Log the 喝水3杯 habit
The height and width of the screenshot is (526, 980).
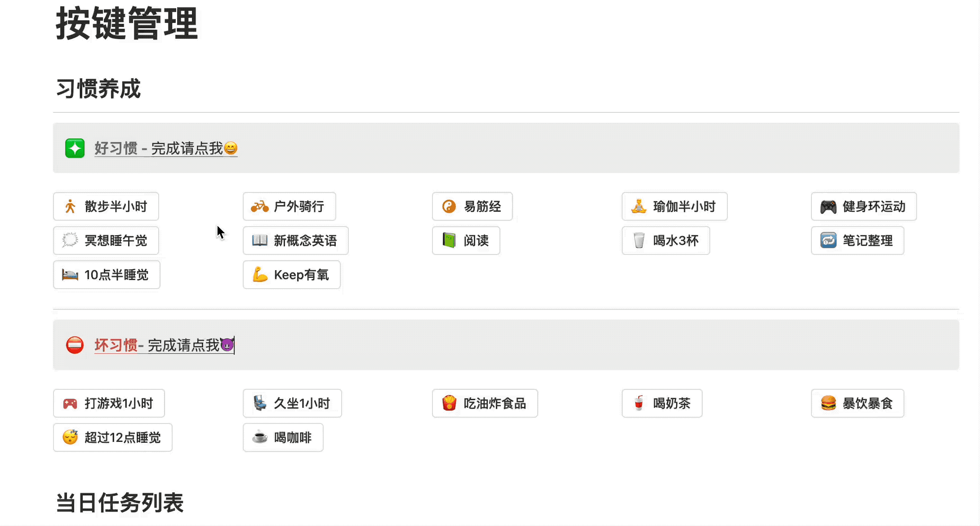[666, 241]
